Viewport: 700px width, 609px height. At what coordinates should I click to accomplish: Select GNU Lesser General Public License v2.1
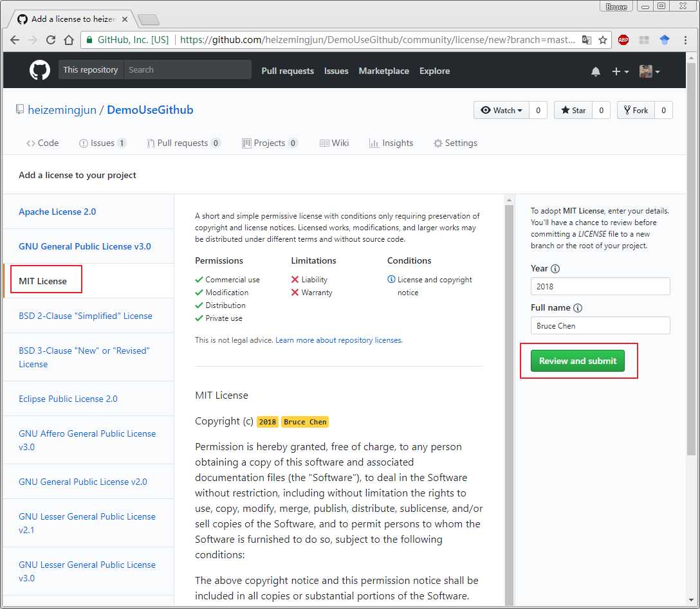(87, 523)
